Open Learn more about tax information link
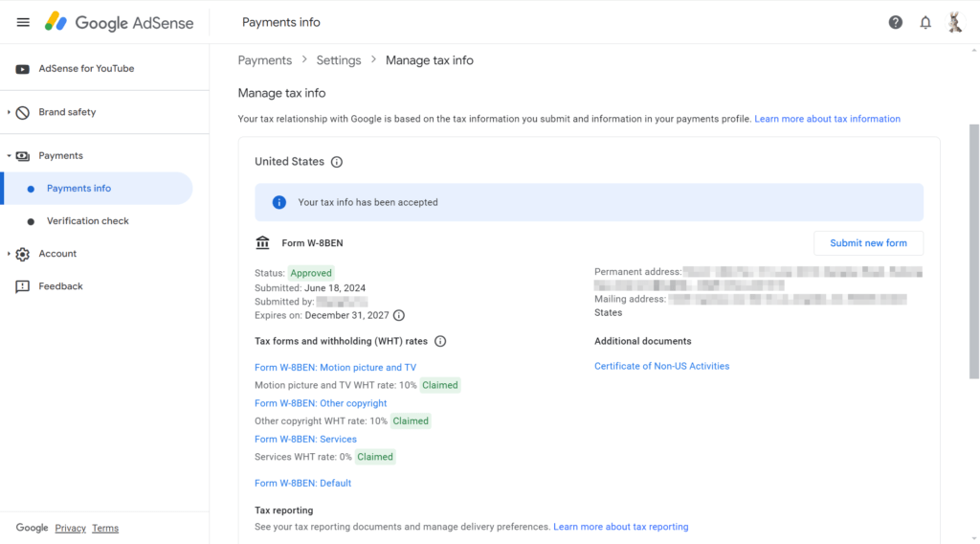The image size is (980, 544). click(827, 119)
